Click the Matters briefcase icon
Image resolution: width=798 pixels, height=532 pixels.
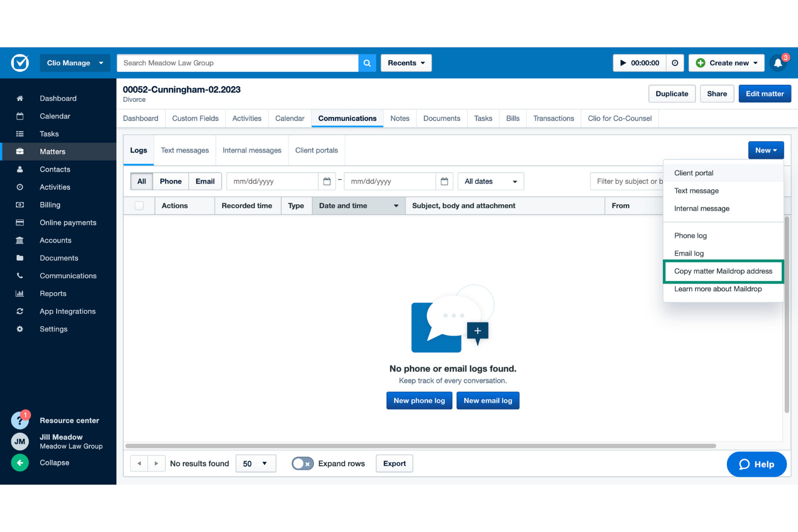click(x=20, y=151)
